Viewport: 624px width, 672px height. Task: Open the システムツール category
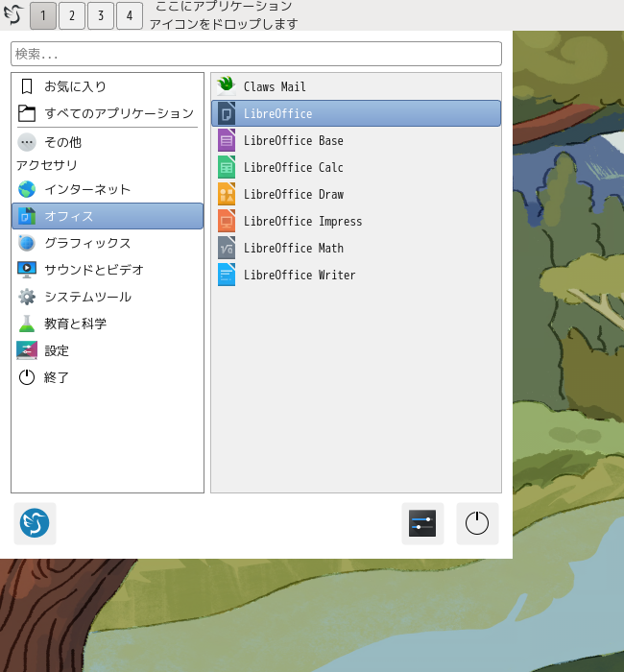[x=108, y=297]
